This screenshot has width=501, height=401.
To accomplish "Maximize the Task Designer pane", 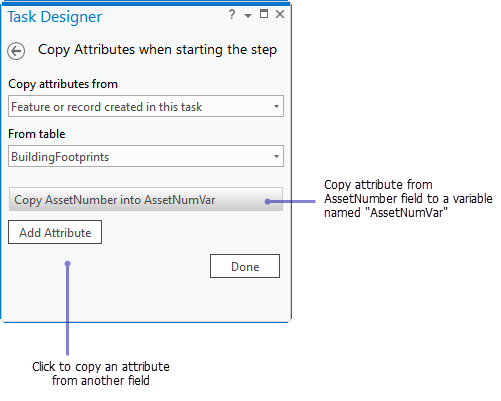I will (x=264, y=14).
